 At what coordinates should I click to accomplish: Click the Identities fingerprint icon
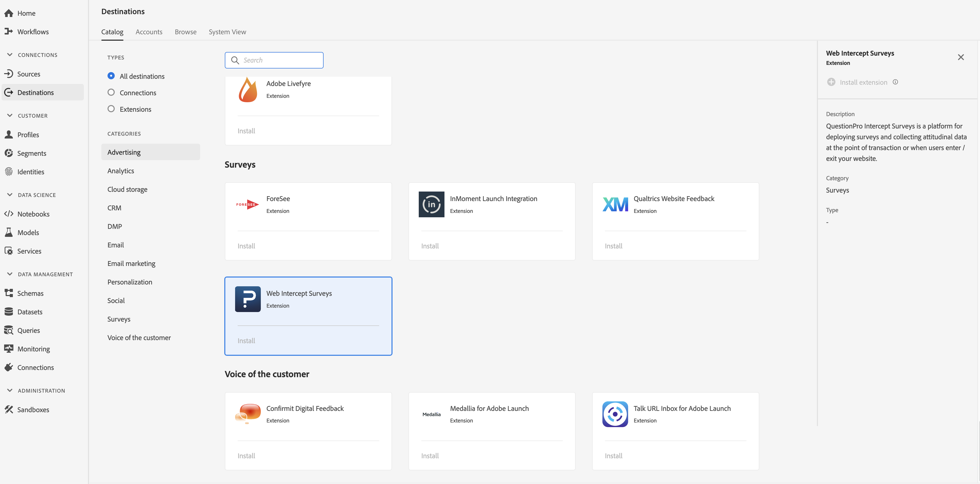coord(9,172)
